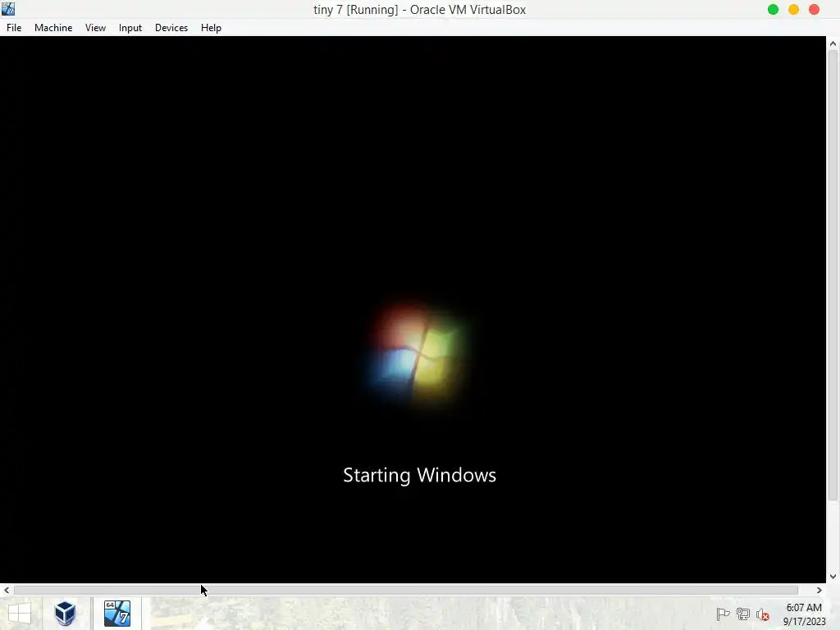Click the horizontal scrollbar left arrow
Image resolution: width=840 pixels, height=630 pixels.
[7, 591]
